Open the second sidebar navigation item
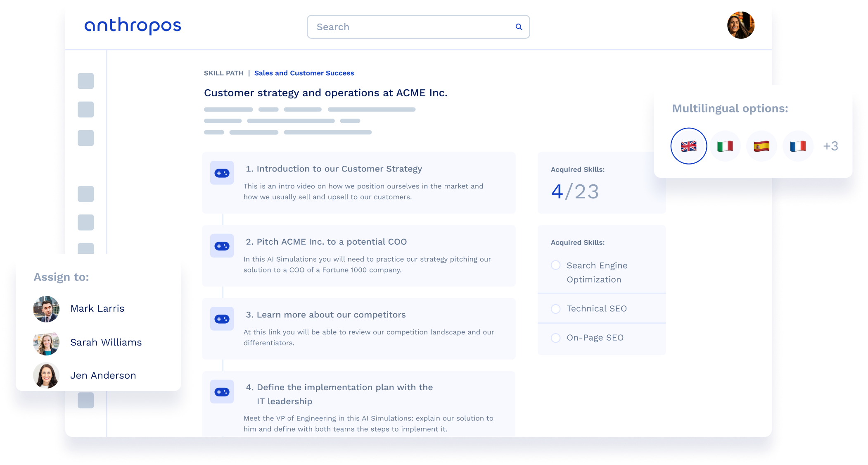Viewport: 868px width, 465px height. [86, 110]
